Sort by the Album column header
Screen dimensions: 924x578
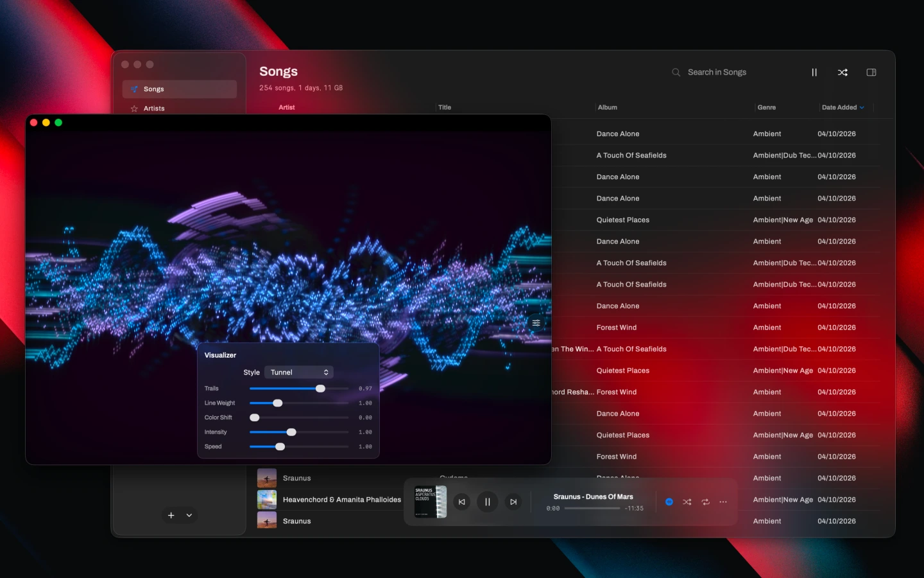click(607, 107)
